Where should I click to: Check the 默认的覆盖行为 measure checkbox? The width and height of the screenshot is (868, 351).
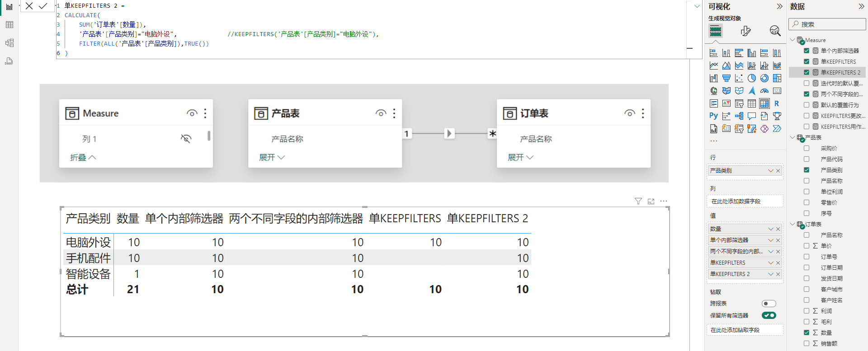coord(807,105)
